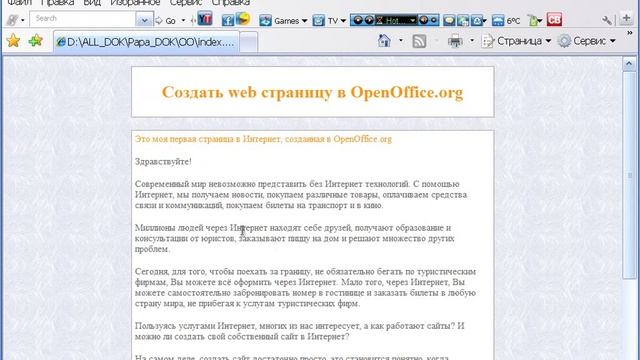This screenshot has width=640, height=360.
Task: Click the paragraph starting 'Современный мир невозможно'
Action: [301, 195]
